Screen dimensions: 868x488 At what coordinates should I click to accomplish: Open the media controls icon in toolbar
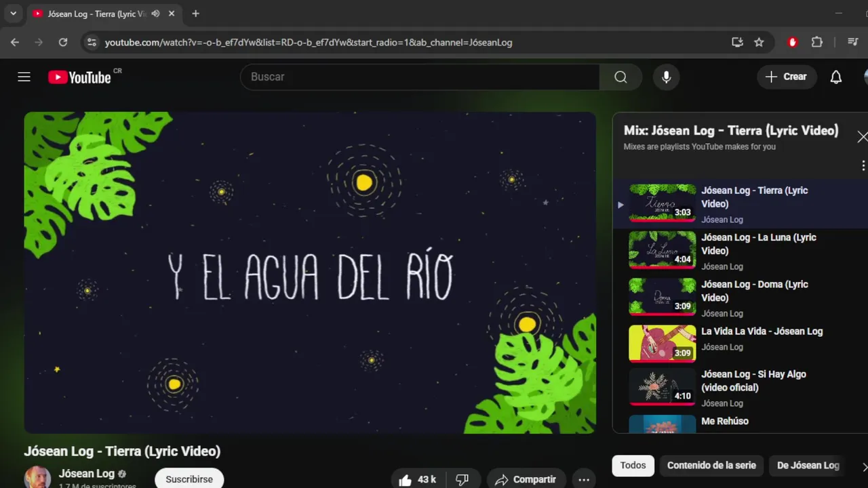853,42
